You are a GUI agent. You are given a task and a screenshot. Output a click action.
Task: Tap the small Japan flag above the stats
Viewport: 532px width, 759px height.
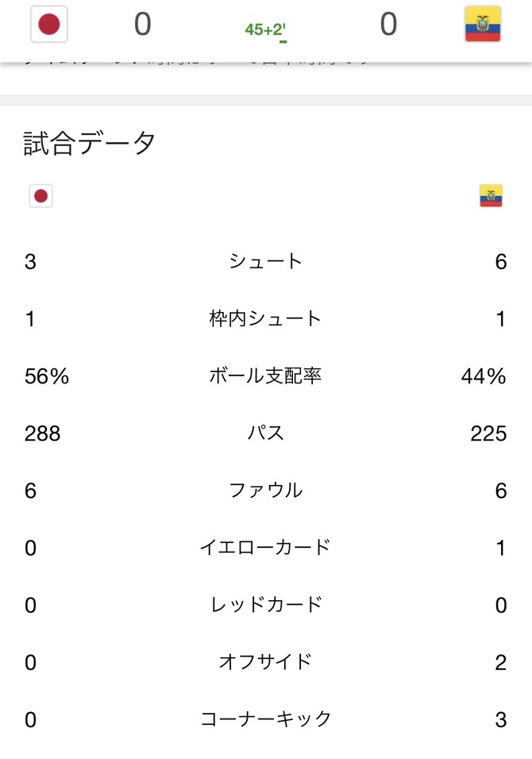(40, 196)
